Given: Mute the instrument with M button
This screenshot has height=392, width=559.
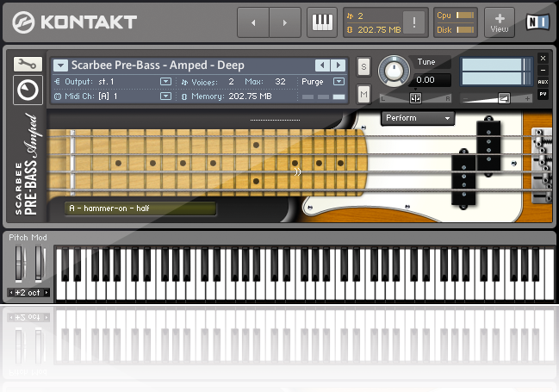Looking at the screenshot, I should (363, 94).
